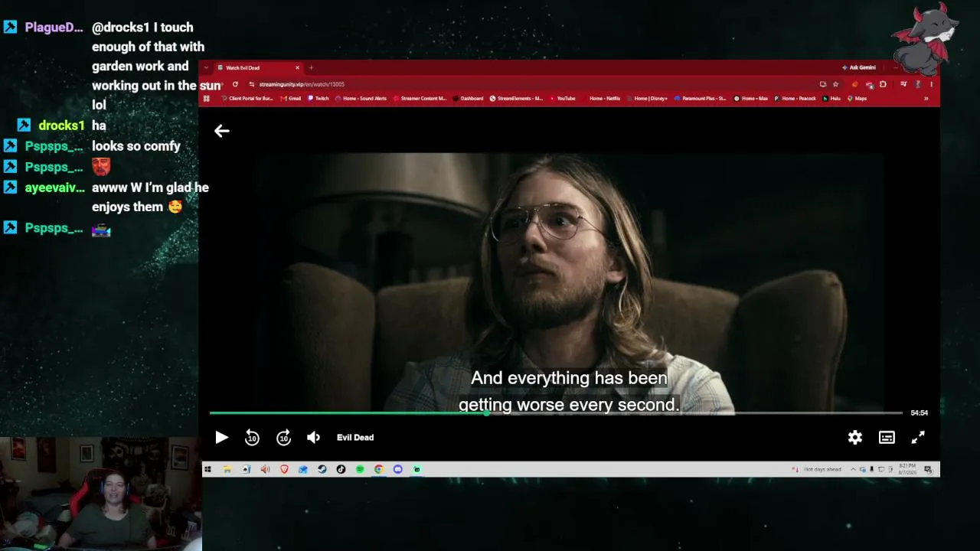Open the apps grid in the bookmarks bar
The image size is (980, 551).
[x=207, y=99]
